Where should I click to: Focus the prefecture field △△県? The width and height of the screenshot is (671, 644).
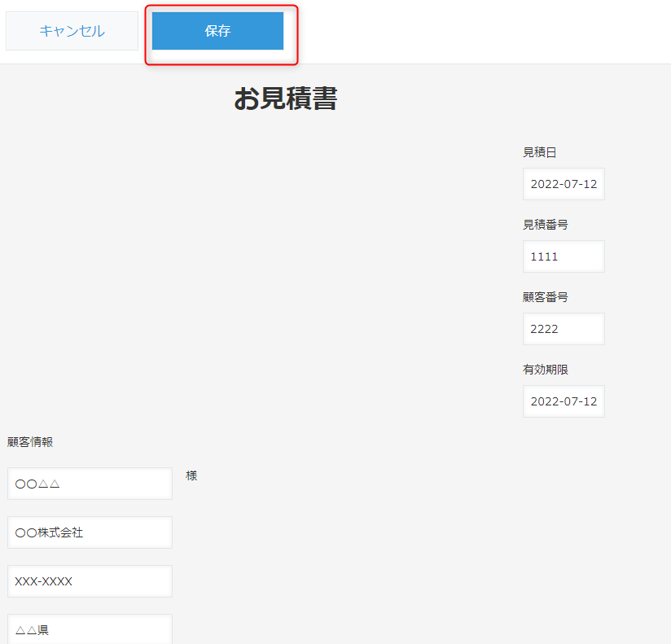pos(90,629)
